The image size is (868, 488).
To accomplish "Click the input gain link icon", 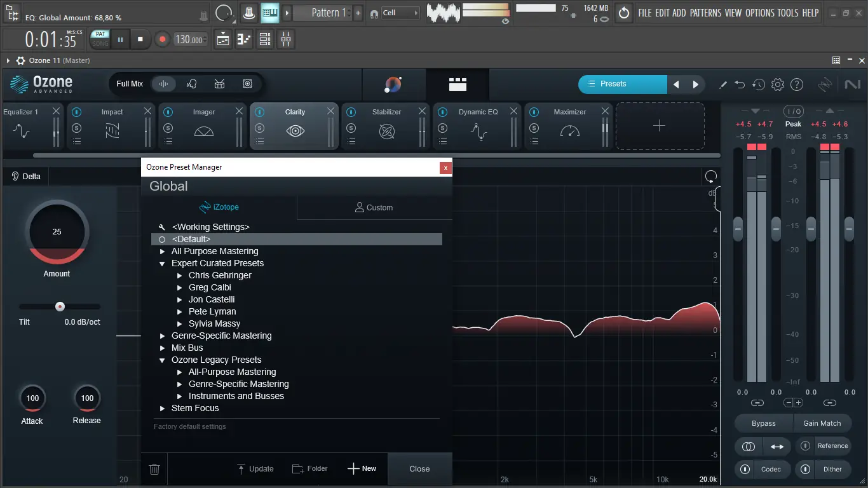I will (x=757, y=403).
